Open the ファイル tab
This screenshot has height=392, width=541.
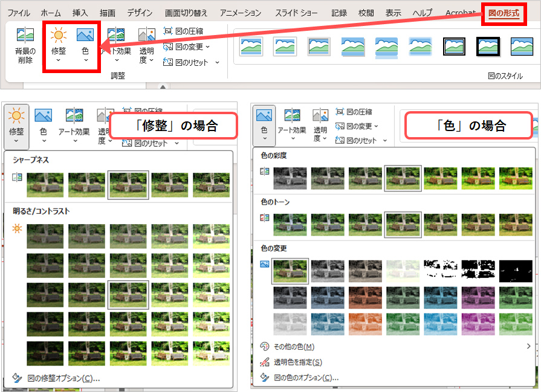pyautogui.click(x=19, y=13)
